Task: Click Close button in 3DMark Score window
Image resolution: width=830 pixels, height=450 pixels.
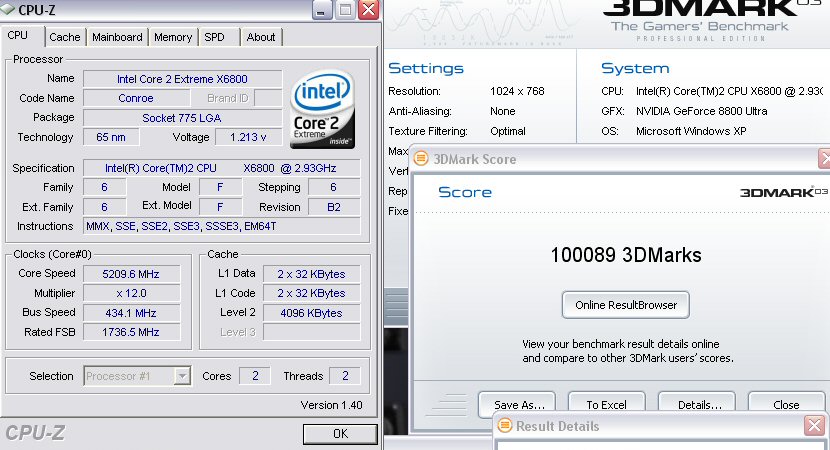Action: (787, 404)
